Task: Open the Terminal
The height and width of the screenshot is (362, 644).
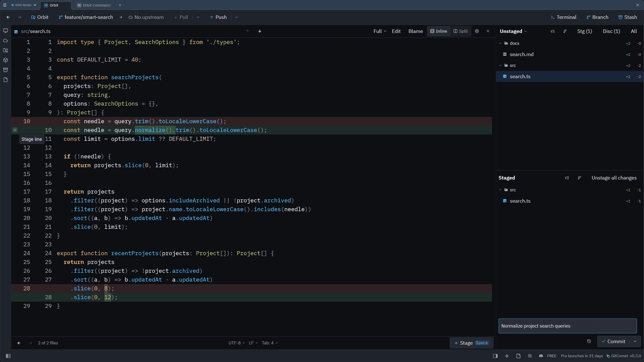Action: [563, 17]
